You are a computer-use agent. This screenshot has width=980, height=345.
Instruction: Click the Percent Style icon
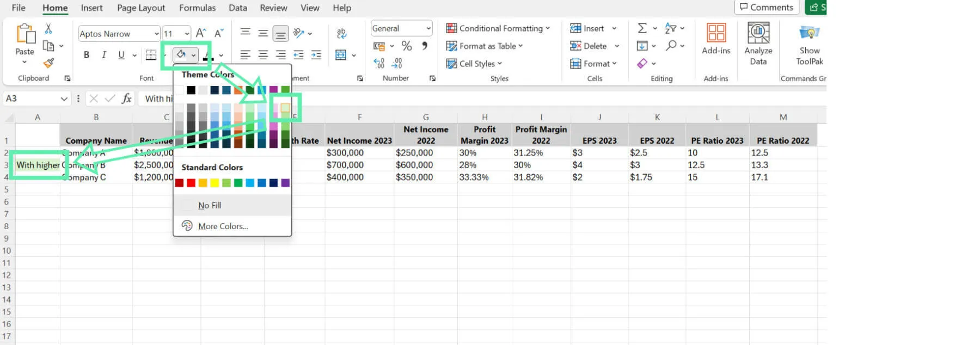pos(407,46)
